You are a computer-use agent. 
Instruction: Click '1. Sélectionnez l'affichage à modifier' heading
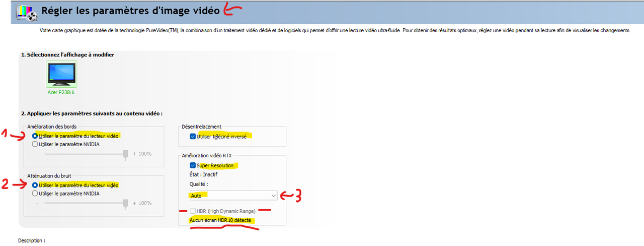[x=67, y=54]
